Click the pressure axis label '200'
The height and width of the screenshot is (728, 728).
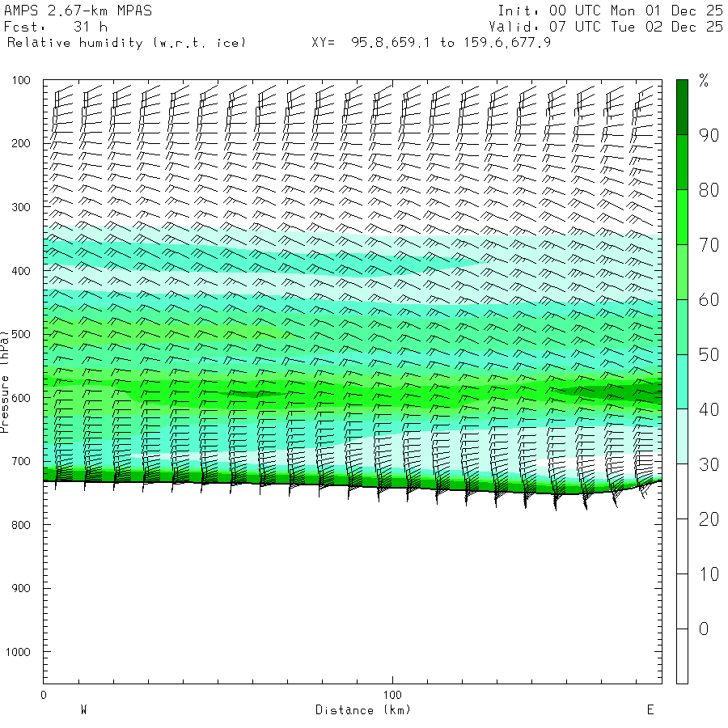pyautogui.click(x=21, y=143)
